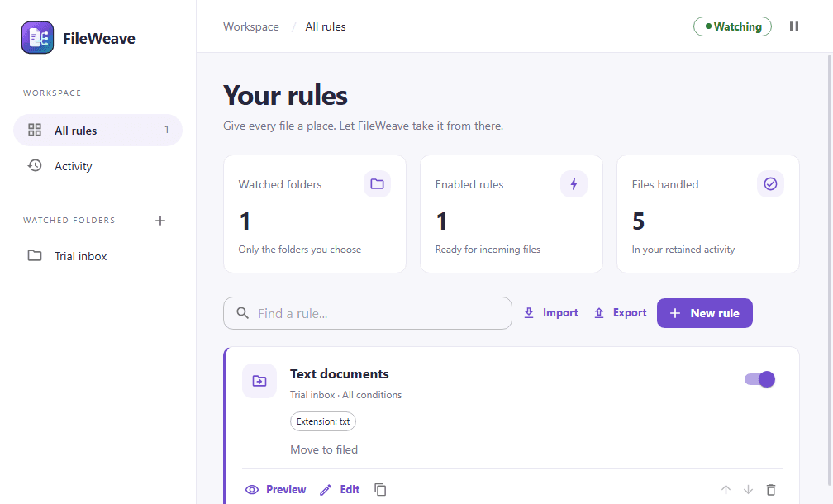833x504 pixels.
Task: Click the Extension: txt condition chip
Action: click(x=323, y=421)
